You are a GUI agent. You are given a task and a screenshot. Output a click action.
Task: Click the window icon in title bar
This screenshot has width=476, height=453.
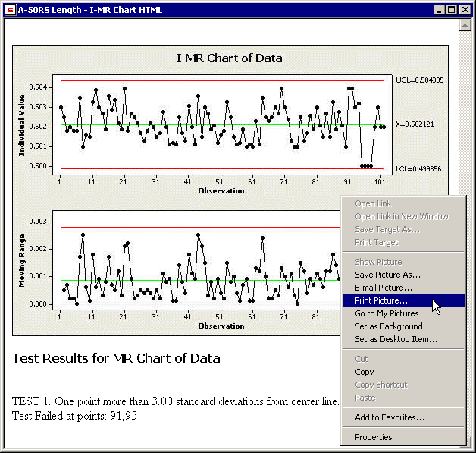coord(10,10)
